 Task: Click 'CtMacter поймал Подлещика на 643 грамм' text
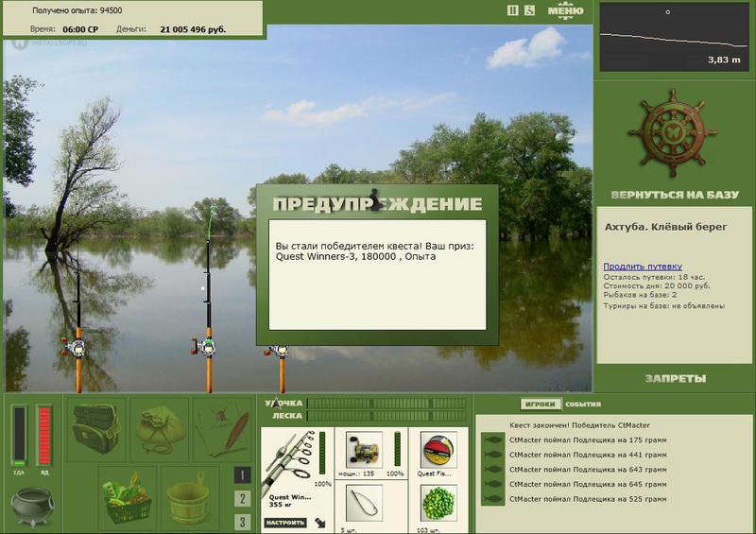(x=588, y=470)
